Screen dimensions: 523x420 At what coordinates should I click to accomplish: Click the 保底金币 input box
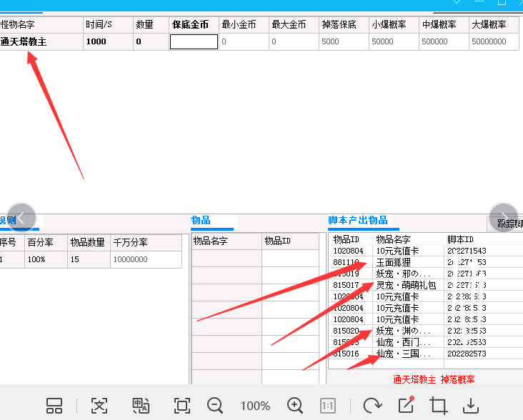click(194, 41)
